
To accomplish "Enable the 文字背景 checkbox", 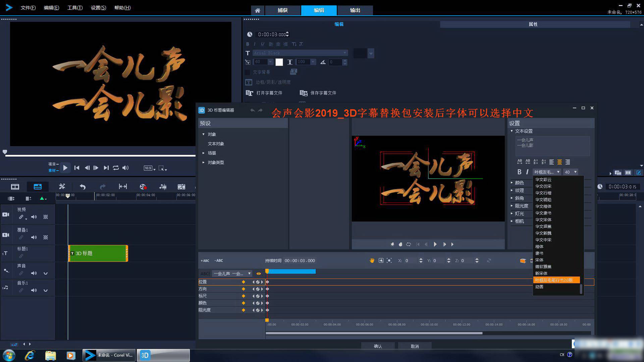I will pyautogui.click(x=248, y=72).
